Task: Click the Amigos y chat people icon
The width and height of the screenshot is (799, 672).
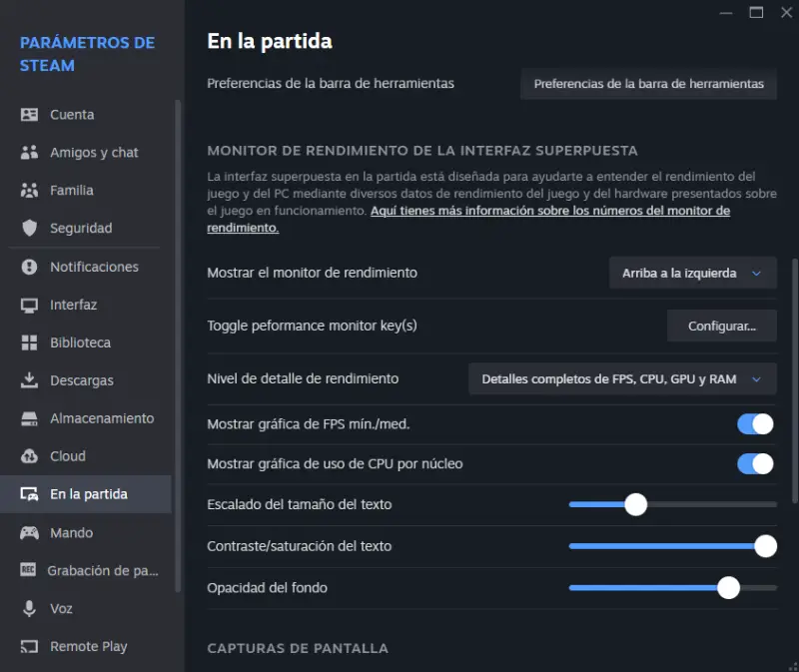Action: point(29,153)
